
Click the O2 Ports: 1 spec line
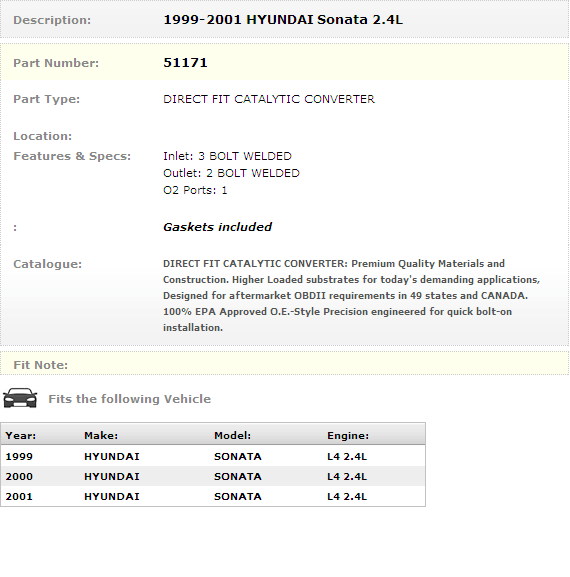point(195,190)
